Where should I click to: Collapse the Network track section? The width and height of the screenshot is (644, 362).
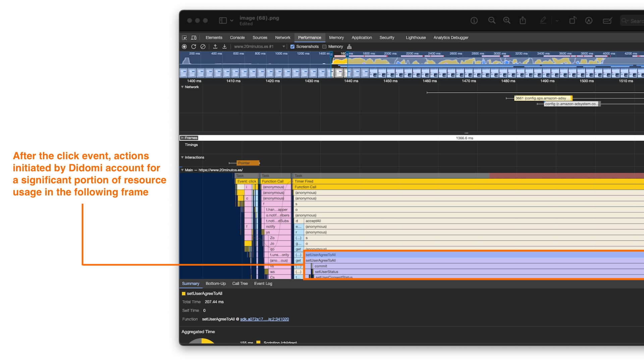(x=182, y=87)
